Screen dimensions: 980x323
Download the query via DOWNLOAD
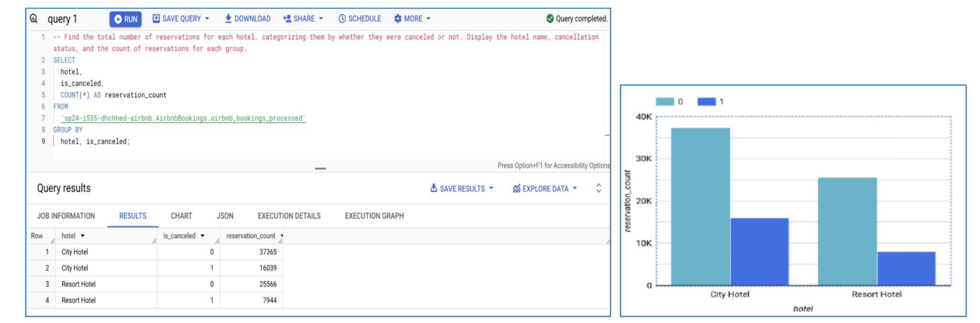[x=248, y=19]
